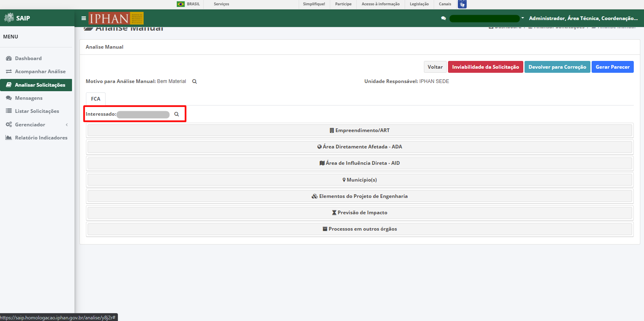This screenshot has width=644, height=321.
Task: Expand Processos em outros órgãos section
Action: (360, 229)
